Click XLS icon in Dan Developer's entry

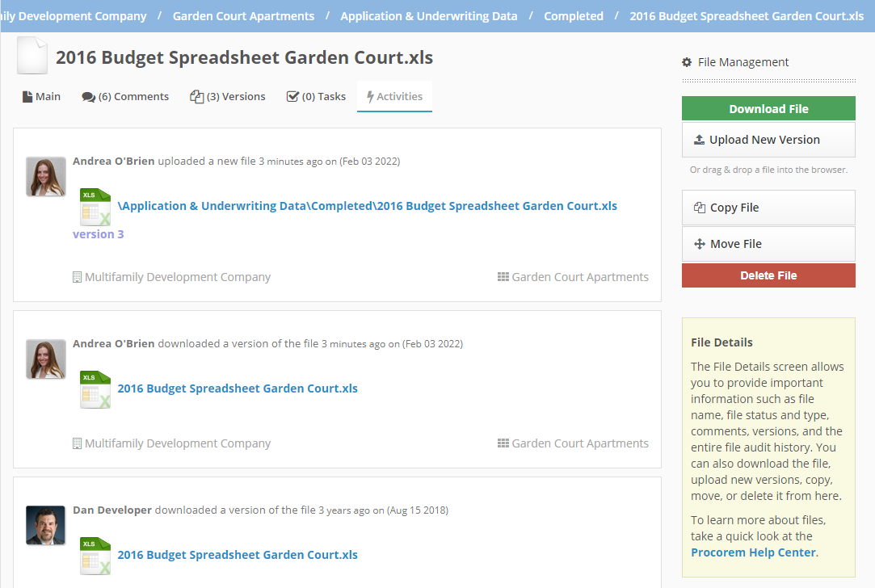pyautogui.click(x=95, y=556)
